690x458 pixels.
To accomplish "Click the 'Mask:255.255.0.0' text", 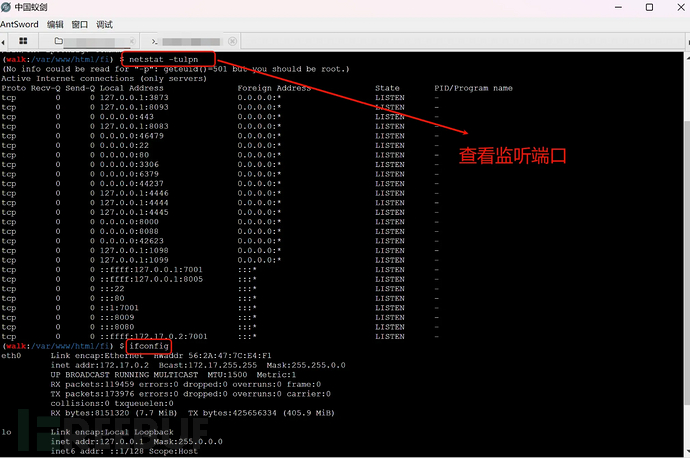I will 306,366.
